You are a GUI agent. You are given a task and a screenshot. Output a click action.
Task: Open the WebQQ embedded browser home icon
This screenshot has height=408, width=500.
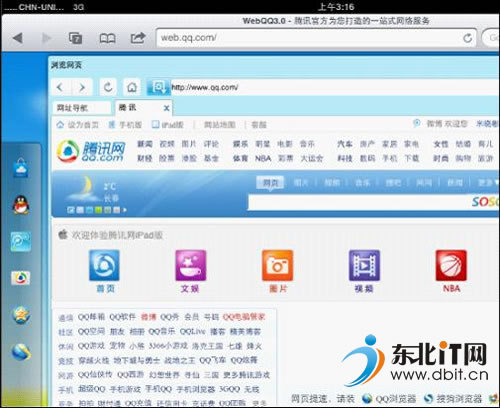(x=132, y=87)
